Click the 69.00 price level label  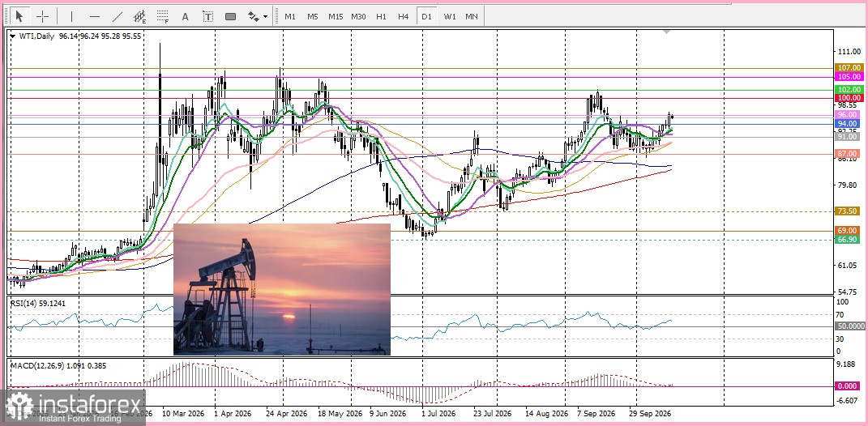click(x=849, y=230)
